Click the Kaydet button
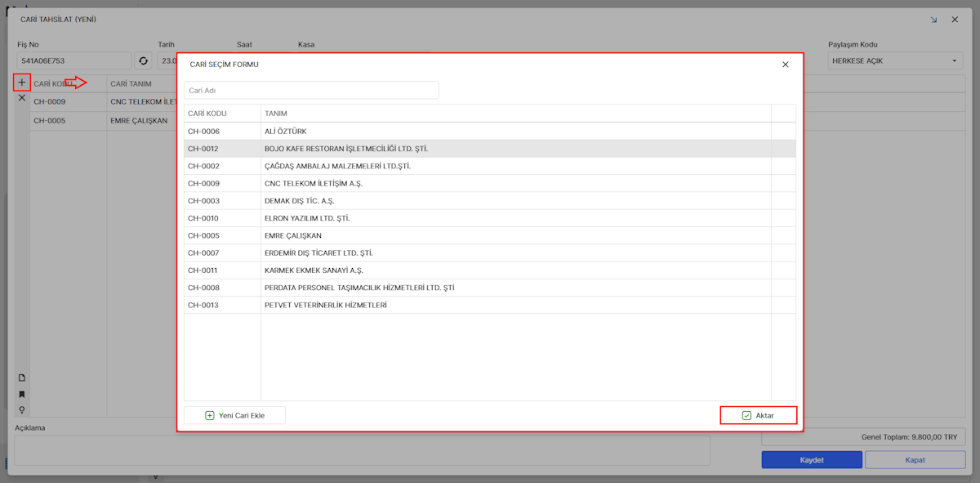The width and height of the screenshot is (980, 483). tap(811, 460)
